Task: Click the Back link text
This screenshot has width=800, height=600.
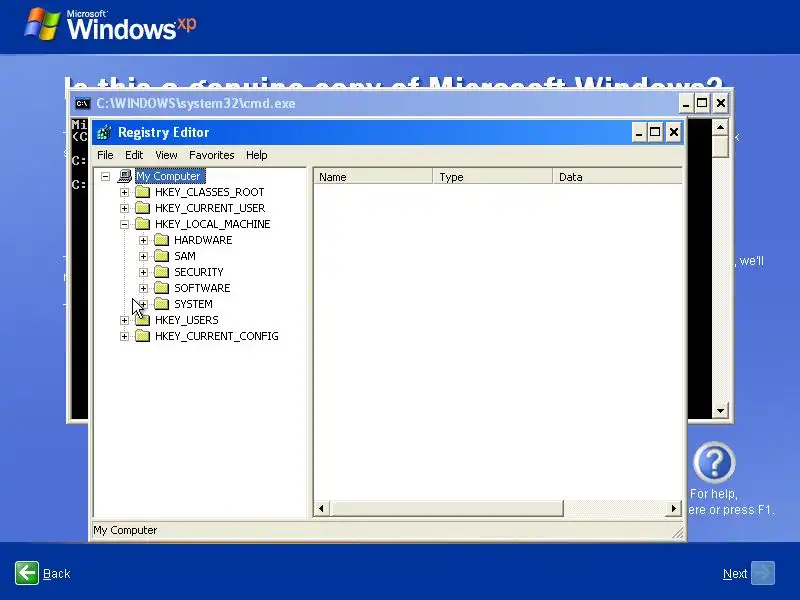Action: coord(57,574)
